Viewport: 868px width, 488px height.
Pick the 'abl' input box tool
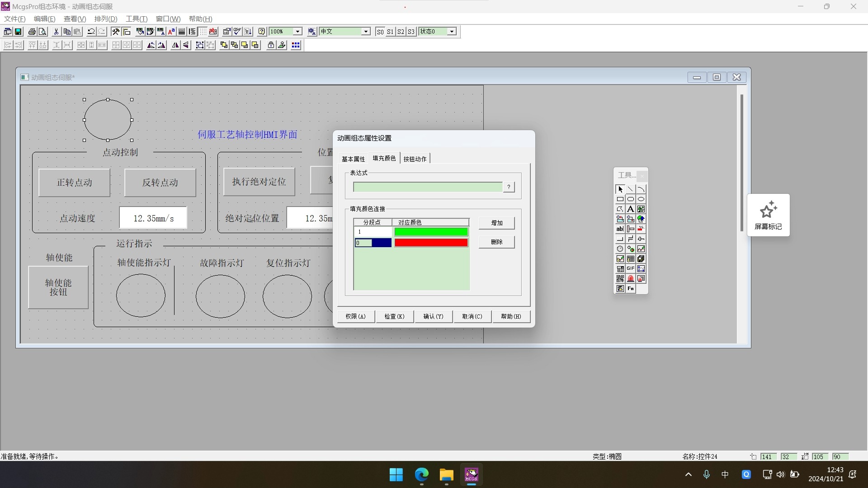(x=620, y=229)
